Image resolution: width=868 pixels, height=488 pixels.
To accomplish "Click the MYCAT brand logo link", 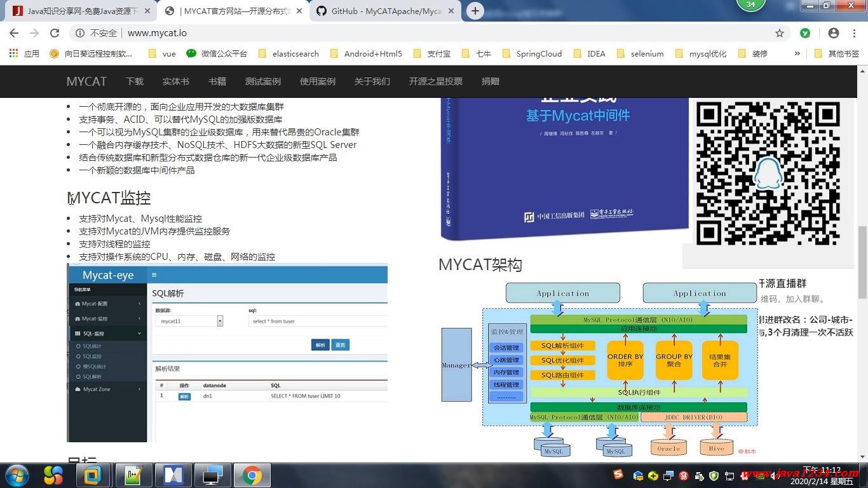I will point(86,81).
